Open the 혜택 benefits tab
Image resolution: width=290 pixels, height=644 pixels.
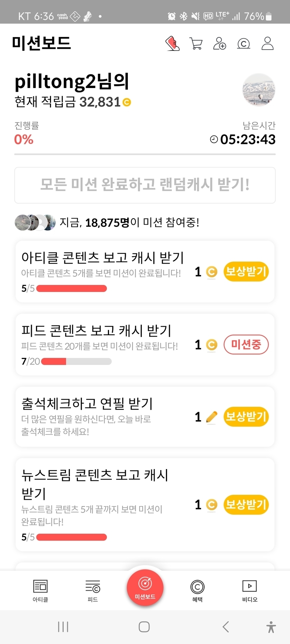[197, 591]
